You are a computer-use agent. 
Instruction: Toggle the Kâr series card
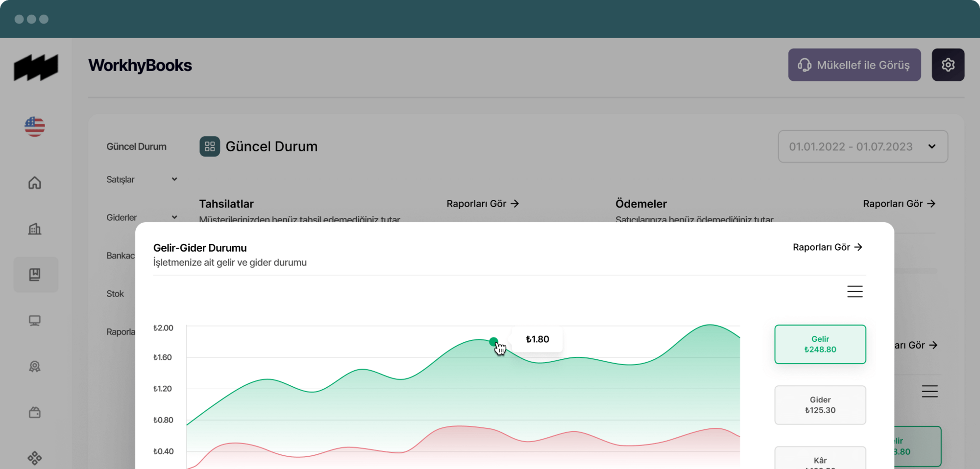820,458
